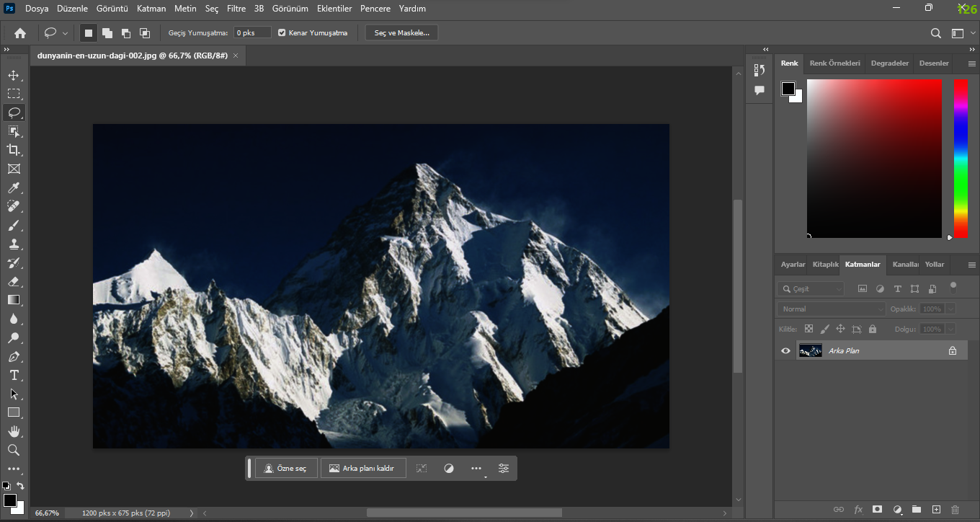Screen dimensions: 980x522
Task: Open the Filtre menu
Action: pos(236,9)
